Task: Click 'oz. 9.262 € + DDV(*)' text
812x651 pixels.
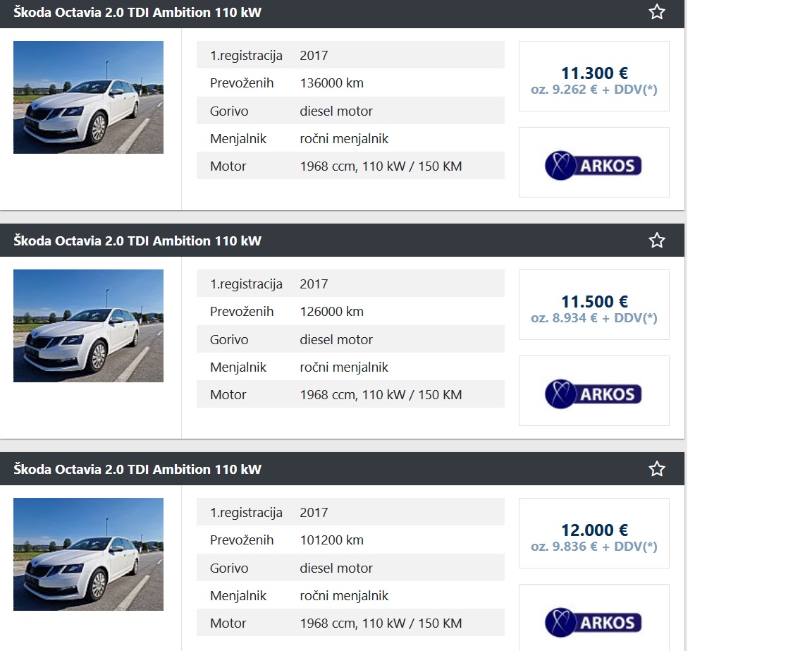Action: point(594,90)
